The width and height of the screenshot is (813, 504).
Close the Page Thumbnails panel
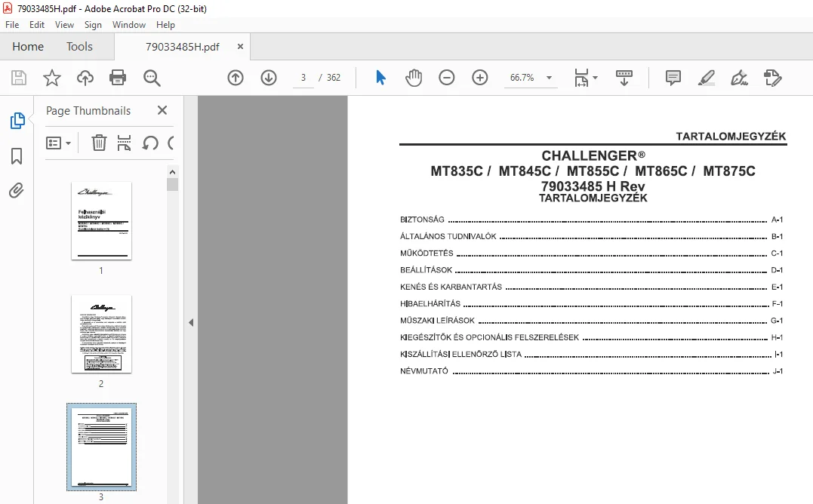[162, 110]
